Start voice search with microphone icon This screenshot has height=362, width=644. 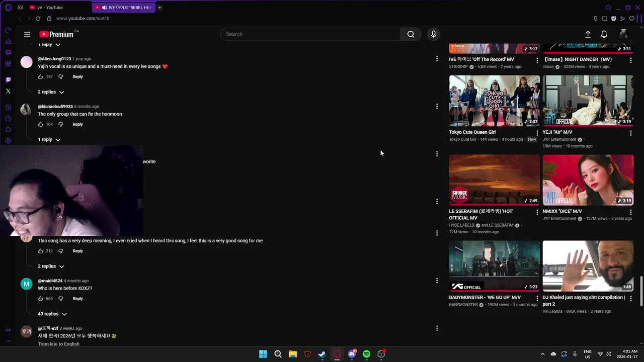pyautogui.click(x=434, y=34)
